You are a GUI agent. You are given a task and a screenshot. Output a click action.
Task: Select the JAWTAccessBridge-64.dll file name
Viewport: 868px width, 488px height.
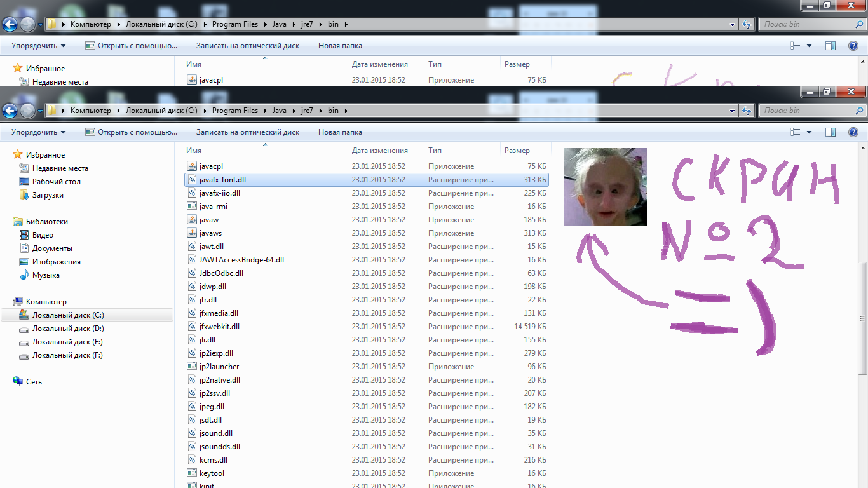241,260
